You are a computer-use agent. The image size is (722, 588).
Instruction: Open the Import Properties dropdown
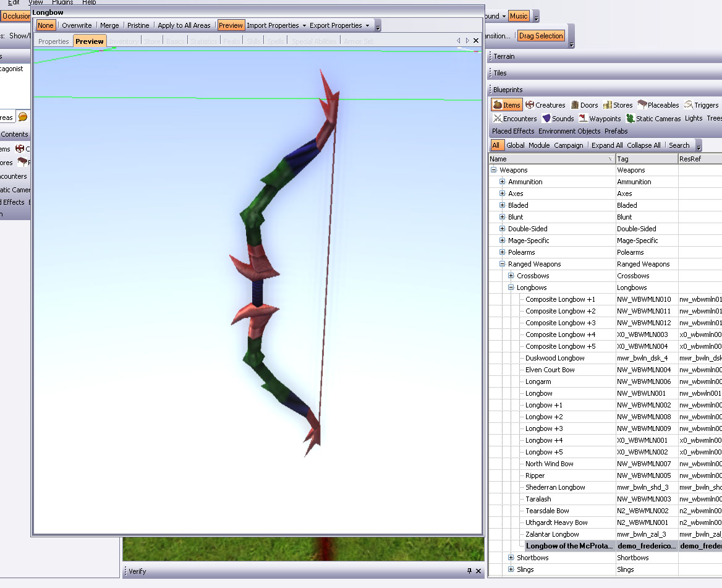click(276, 25)
